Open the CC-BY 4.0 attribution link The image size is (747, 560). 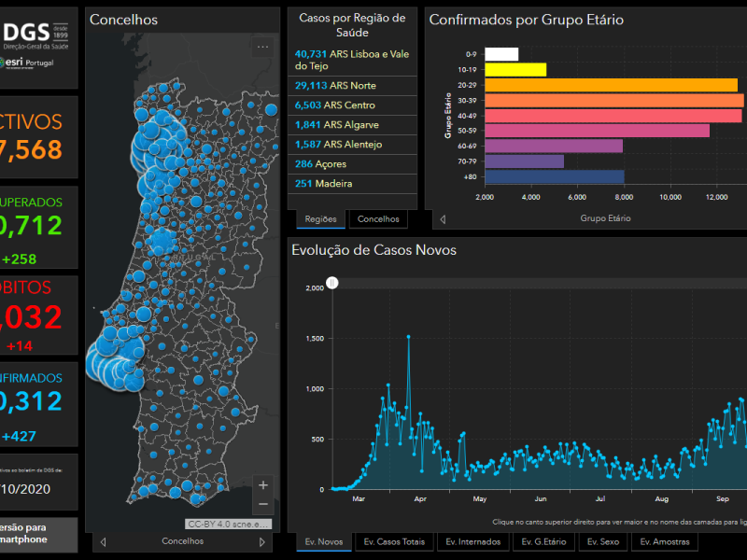229,525
